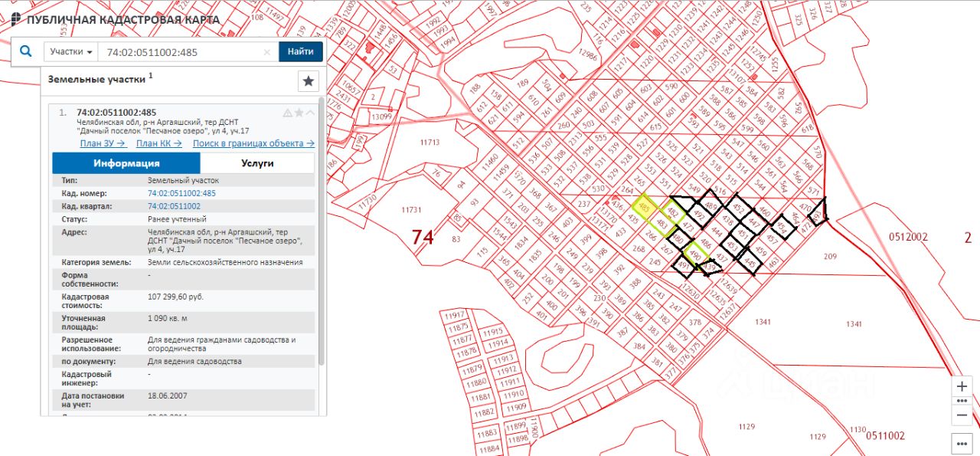Select parcel 1130 on the map
Viewport: 980px width, 456px height.
(x=857, y=430)
